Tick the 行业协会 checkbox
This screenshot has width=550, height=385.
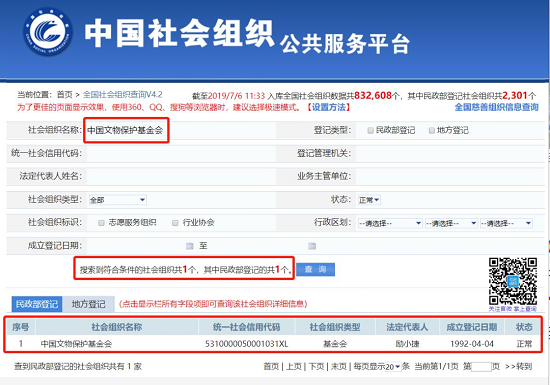(175, 223)
